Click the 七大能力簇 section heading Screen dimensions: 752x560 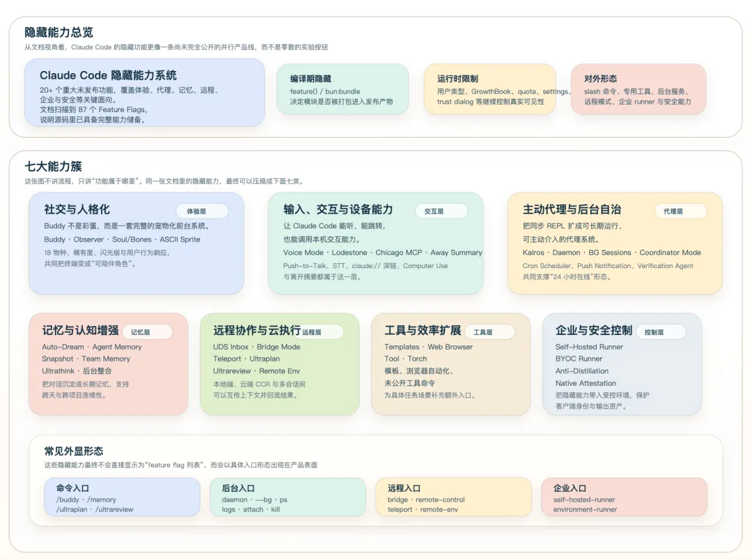[x=53, y=166]
